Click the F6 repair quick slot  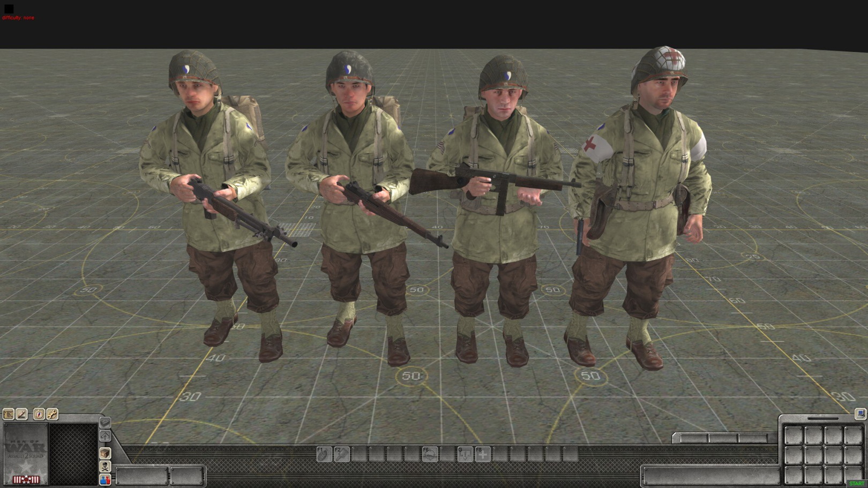point(430,454)
